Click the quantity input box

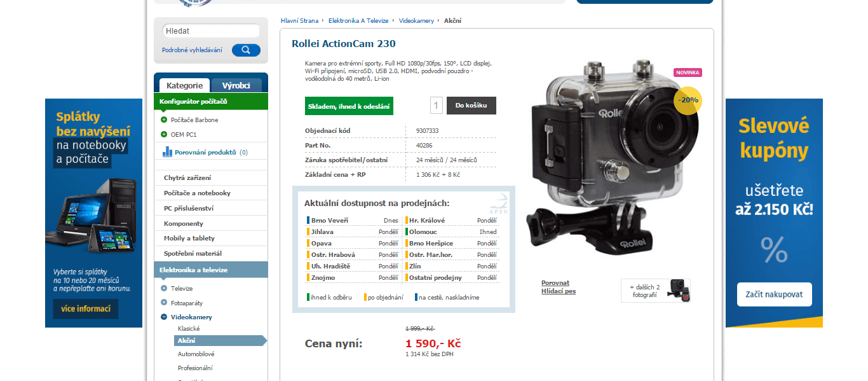tap(437, 106)
